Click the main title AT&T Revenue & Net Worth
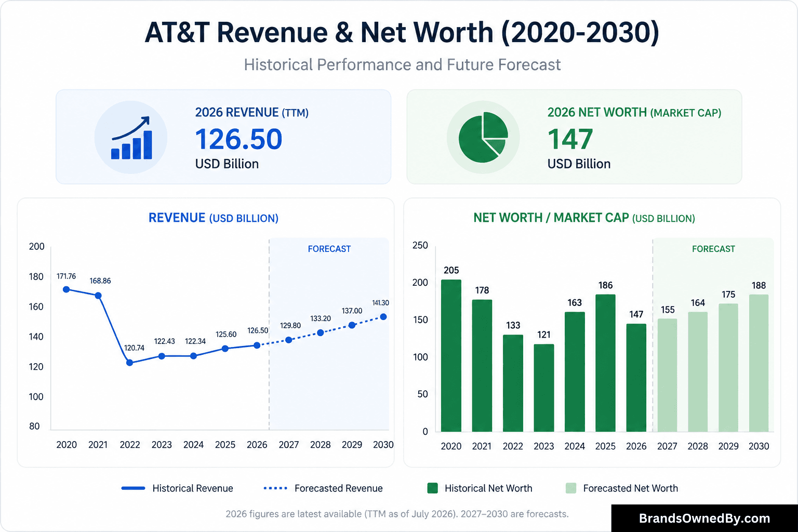 [x=402, y=32]
